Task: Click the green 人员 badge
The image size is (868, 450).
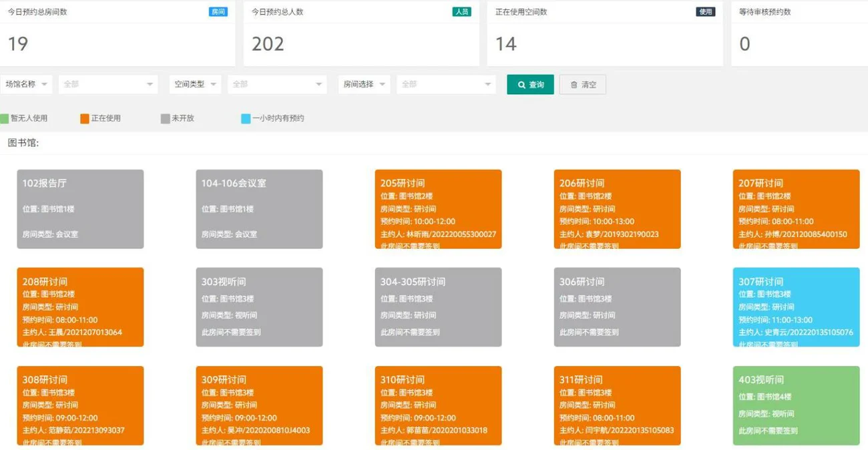Action: pyautogui.click(x=461, y=12)
